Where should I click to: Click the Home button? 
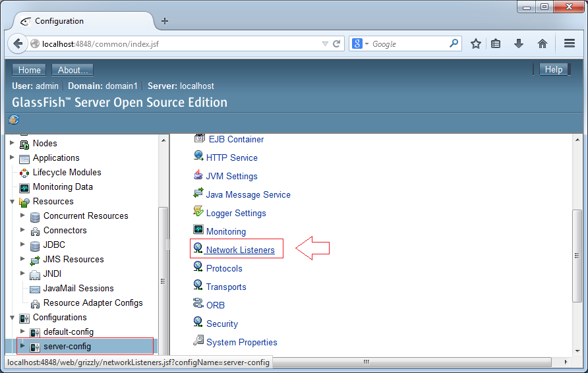(29, 70)
